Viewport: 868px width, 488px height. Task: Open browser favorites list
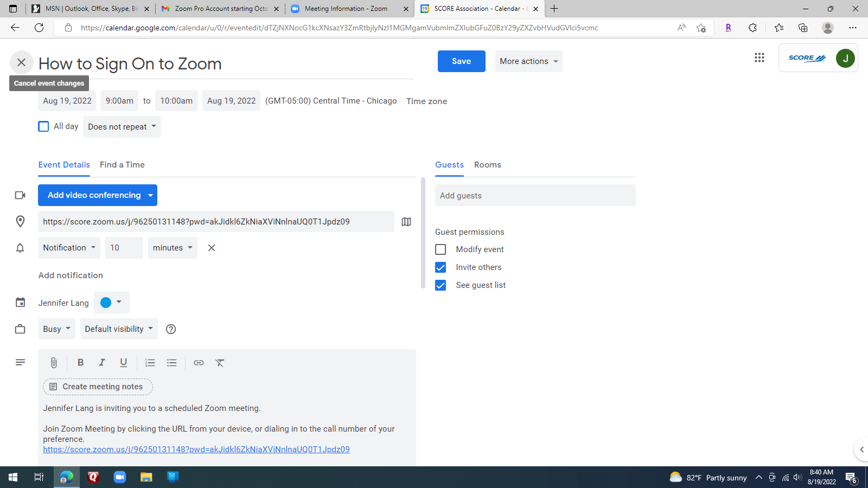779,28
